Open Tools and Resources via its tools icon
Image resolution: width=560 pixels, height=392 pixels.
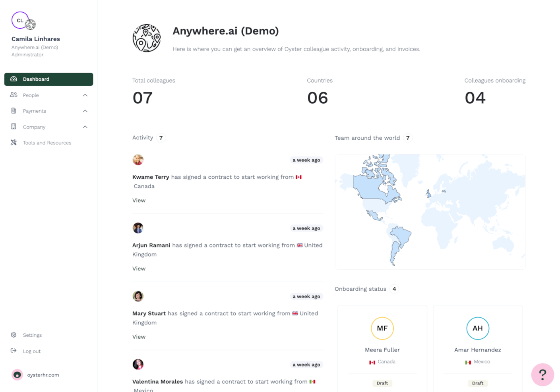(x=14, y=143)
